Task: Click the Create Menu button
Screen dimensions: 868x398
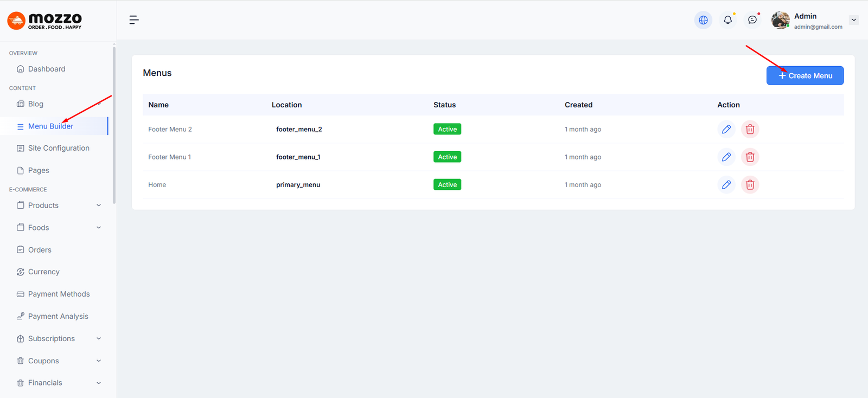Action: [x=805, y=76]
